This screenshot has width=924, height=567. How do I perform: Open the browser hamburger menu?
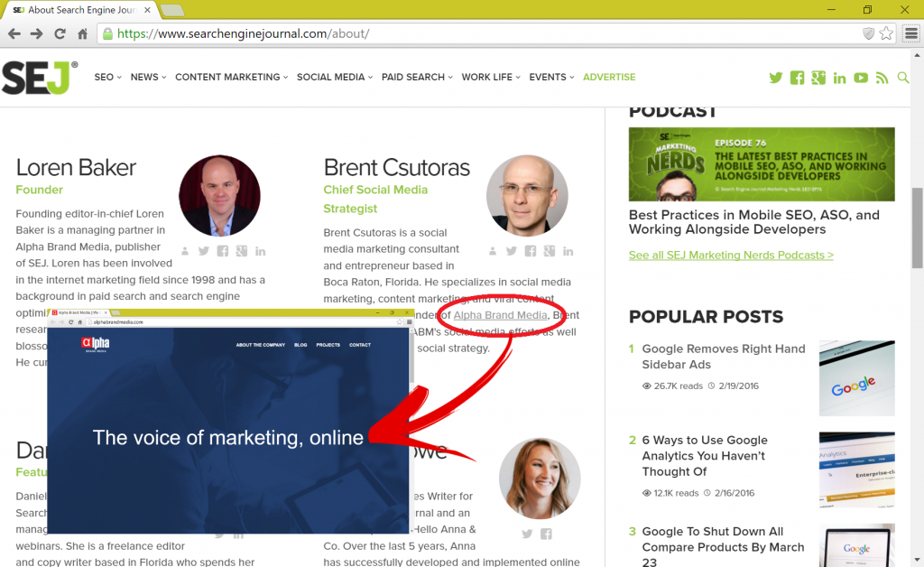(x=911, y=33)
